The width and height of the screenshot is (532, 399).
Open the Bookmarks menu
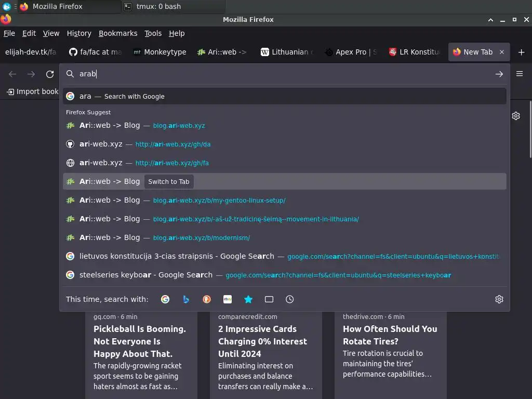pos(118,33)
